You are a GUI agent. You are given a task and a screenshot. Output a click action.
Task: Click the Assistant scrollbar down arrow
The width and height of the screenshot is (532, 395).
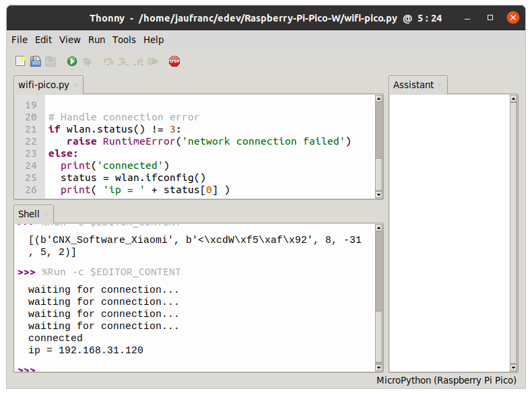(513, 367)
